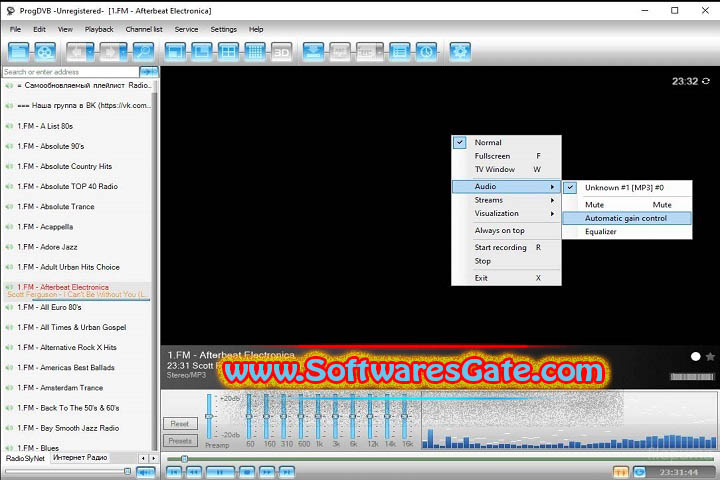Open settings gear toolbar icon
Viewport: 720px width, 480px height.
(x=460, y=52)
